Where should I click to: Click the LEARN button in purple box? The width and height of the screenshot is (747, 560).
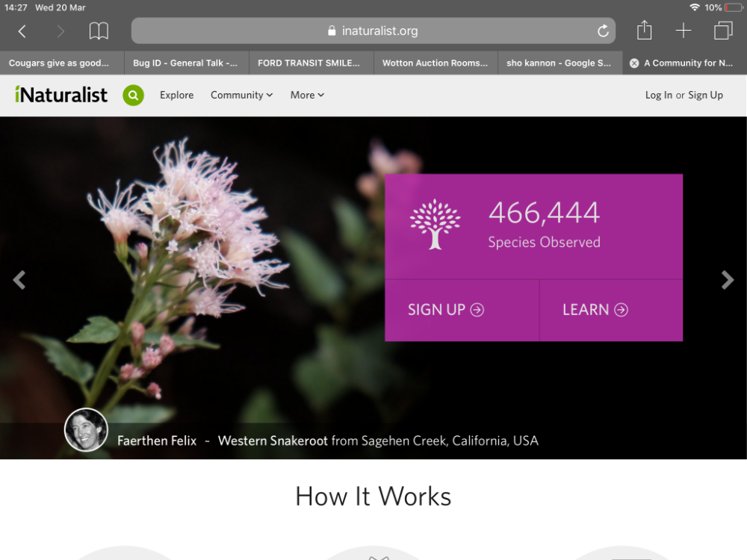[611, 310]
